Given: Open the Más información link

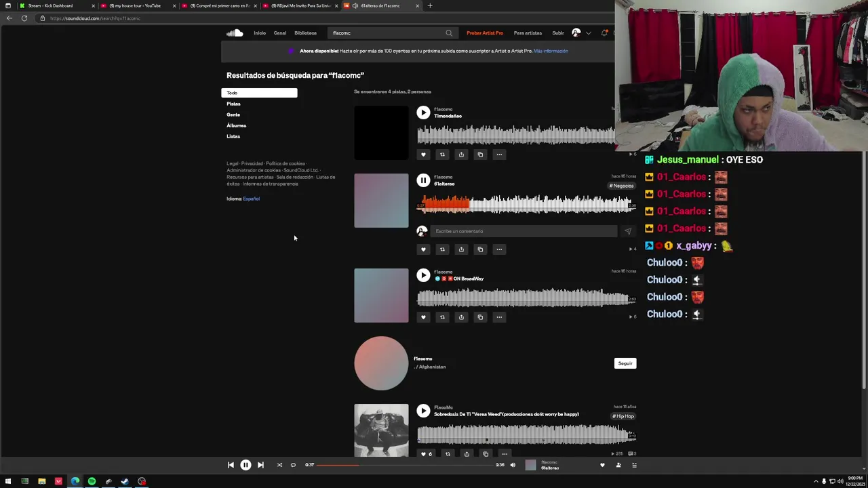Looking at the screenshot, I should 551,51.
